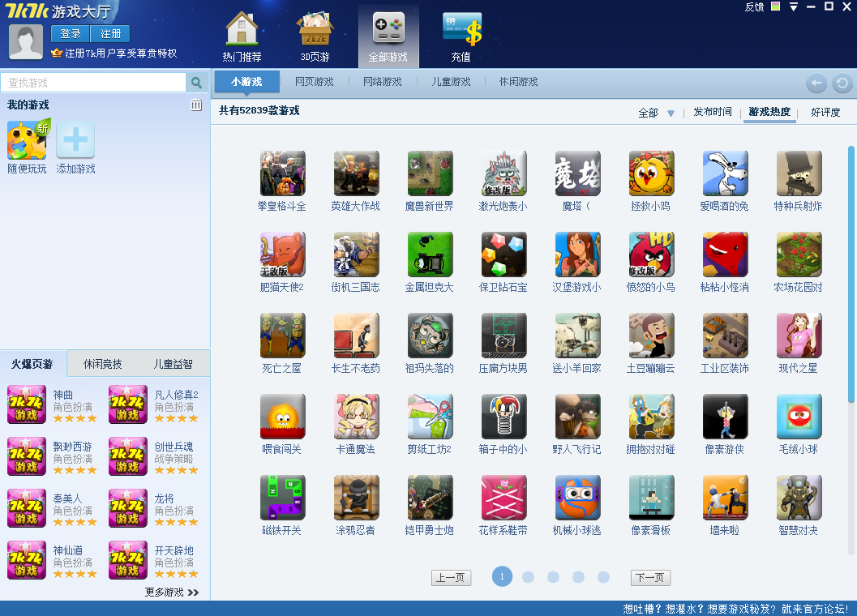Click the 注册 register button
The height and width of the screenshot is (616, 857).
coord(110,34)
